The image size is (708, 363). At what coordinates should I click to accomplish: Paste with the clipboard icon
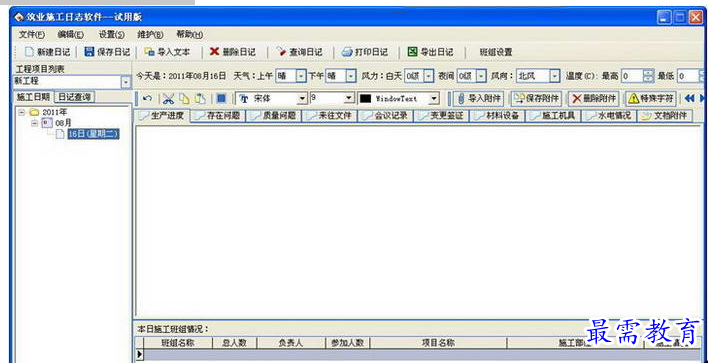pyautogui.click(x=200, y=98)
